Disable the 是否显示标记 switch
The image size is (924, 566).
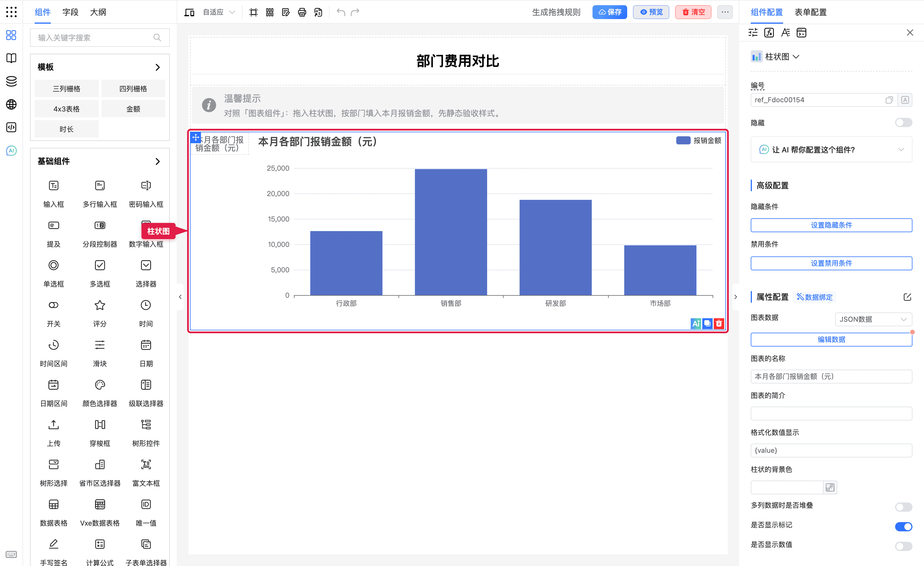904,527
